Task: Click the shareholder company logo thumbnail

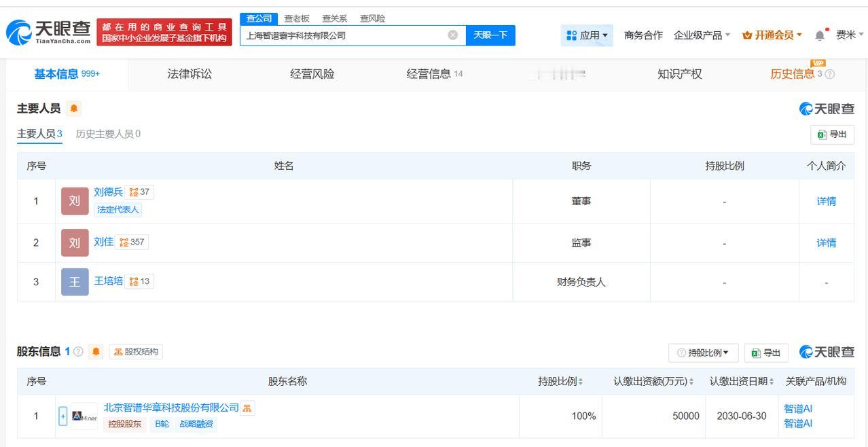Action: pyautogui.click(x=85, y=416)
